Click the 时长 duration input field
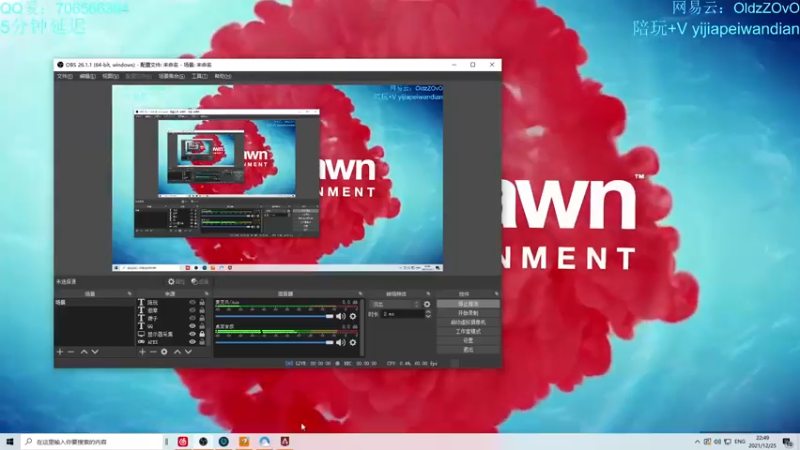 (403, 314)
